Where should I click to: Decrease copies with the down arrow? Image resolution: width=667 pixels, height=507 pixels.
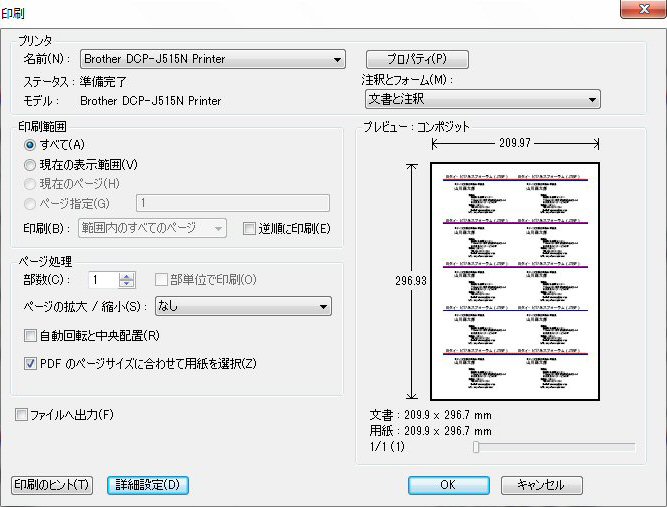tap(126, 285)
